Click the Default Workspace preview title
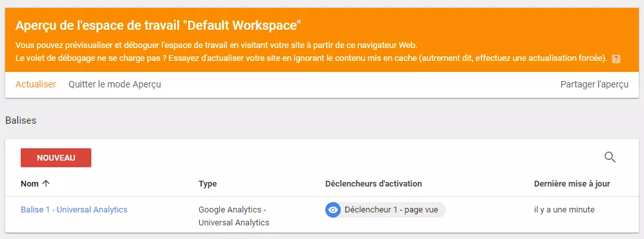644x239 pixels. click(x=158, y=25)
